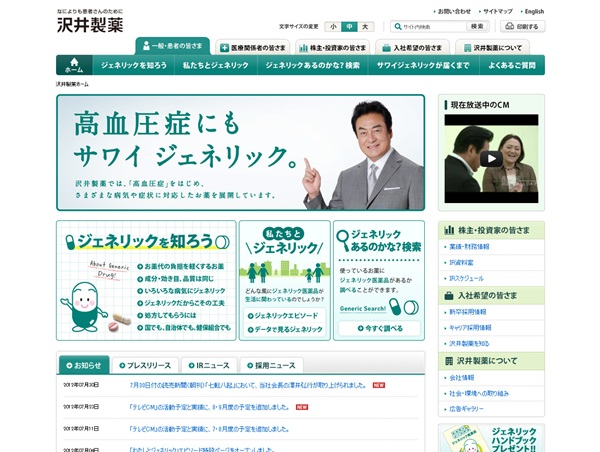Open 会社情報 sidebar link
The image size is (600, 452).
461,377
